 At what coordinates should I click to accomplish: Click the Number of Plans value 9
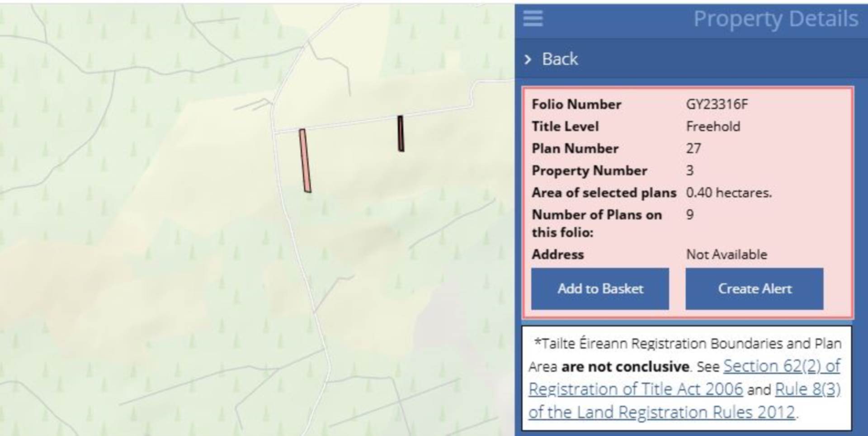690,214
